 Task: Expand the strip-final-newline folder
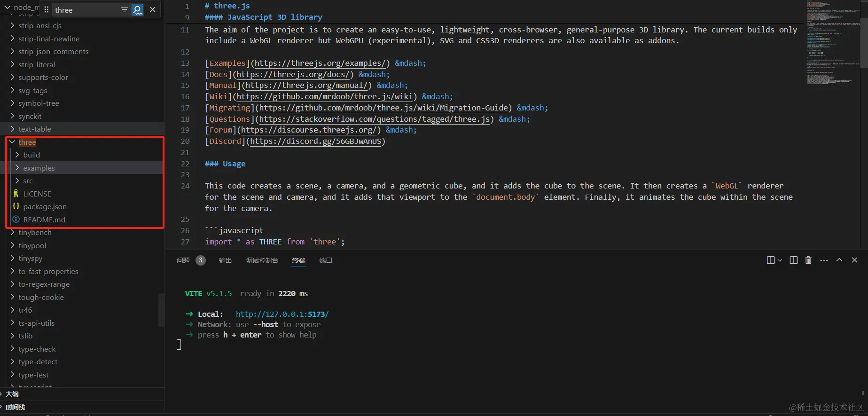(x=12, y=39)
